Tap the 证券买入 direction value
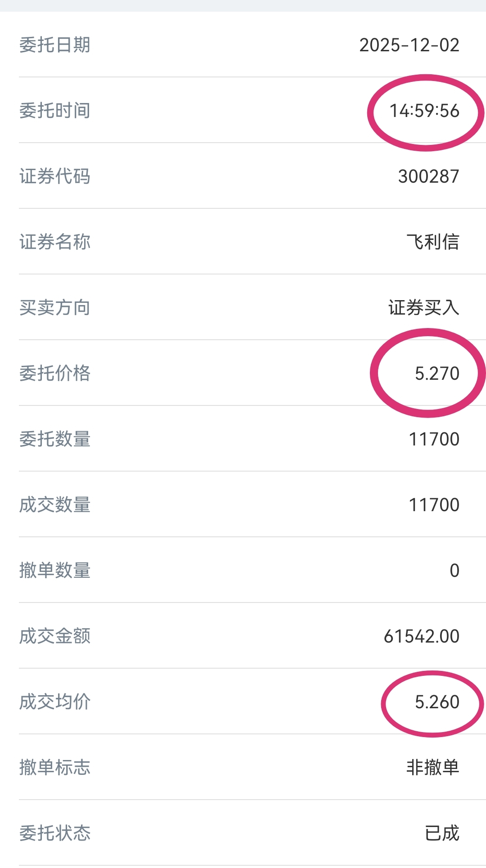Screen dimensions: 486x868 click(423, 308)
